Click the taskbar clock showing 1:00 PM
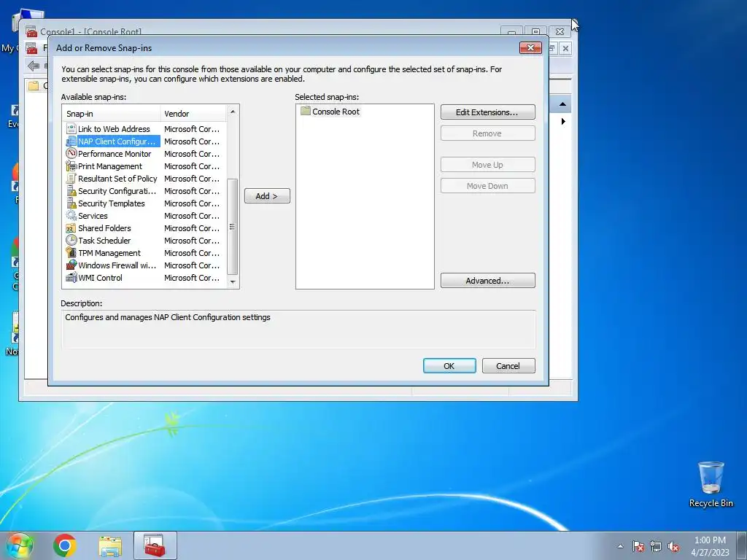Viewport: 747px width, 560px height. pos(710,546)
